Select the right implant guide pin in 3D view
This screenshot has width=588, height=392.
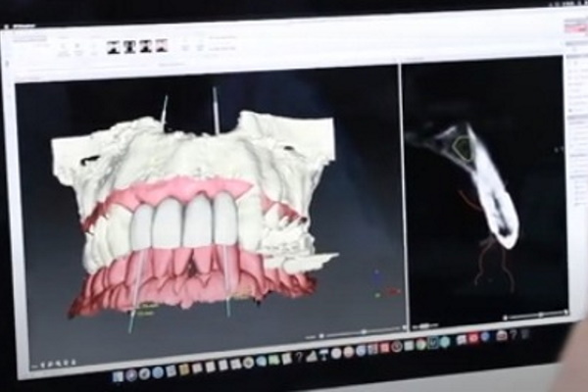215,108
